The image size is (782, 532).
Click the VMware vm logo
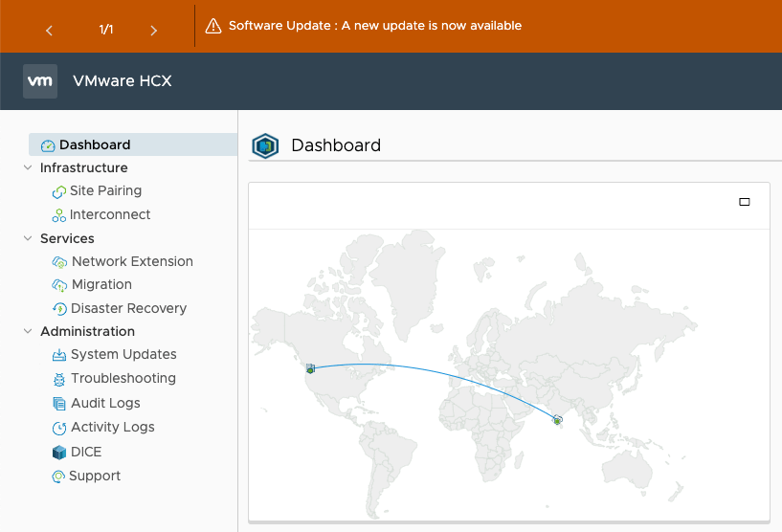[40, 81]
